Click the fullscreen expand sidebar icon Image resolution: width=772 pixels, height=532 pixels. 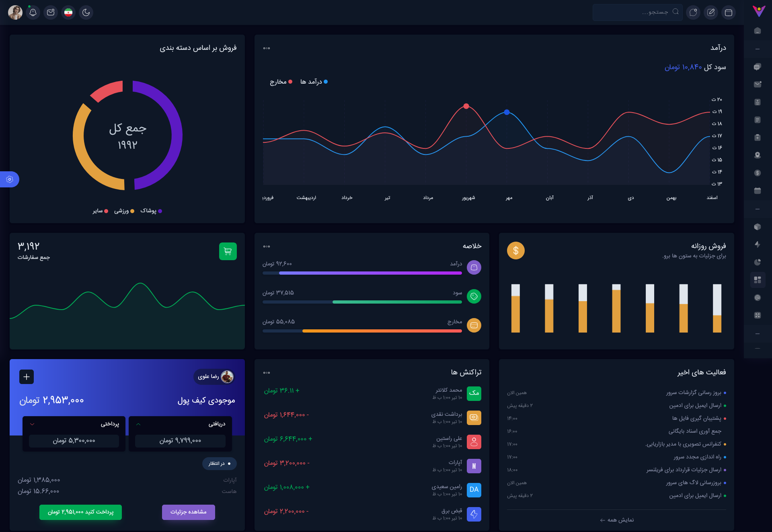point(758,315)
